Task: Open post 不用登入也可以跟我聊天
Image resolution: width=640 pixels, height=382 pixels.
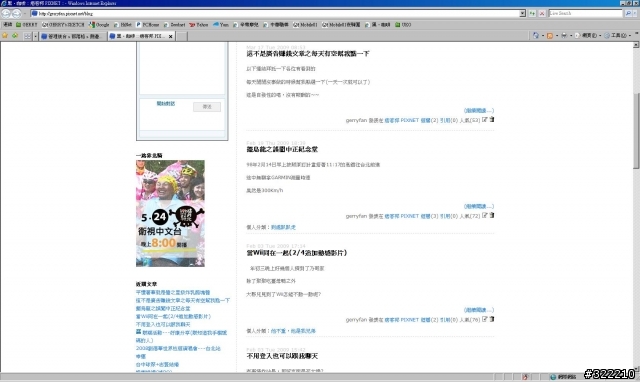Action: (282, 356)
